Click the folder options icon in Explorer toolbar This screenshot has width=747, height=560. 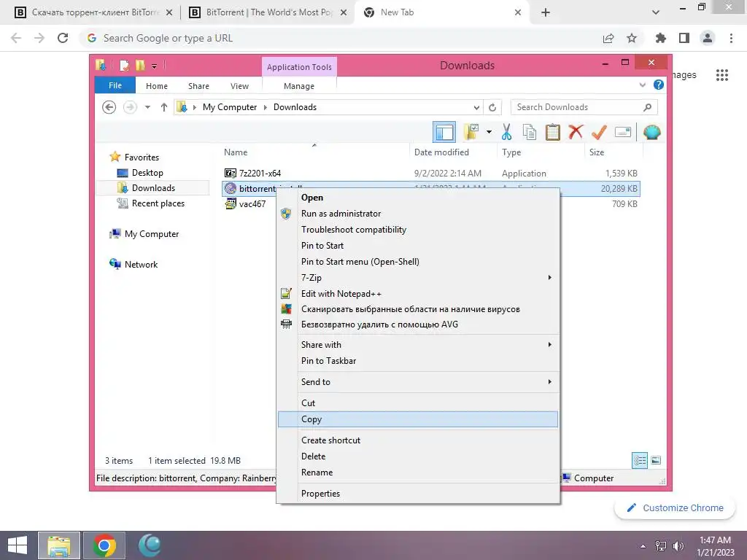(x=471, y=132)
